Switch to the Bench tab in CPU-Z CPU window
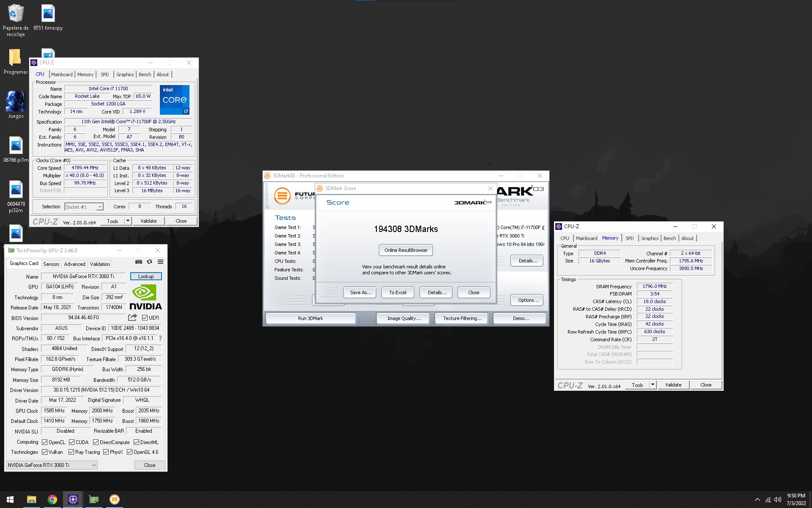812x508 pixels. point(145,75)
